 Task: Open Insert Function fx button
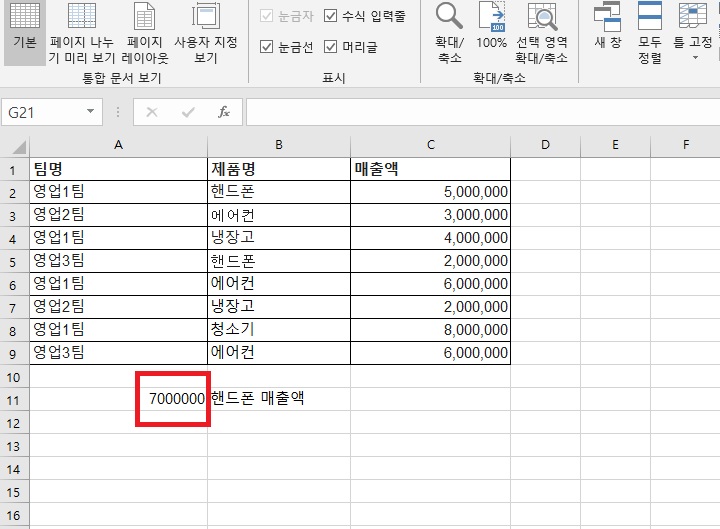click(224, 112)
